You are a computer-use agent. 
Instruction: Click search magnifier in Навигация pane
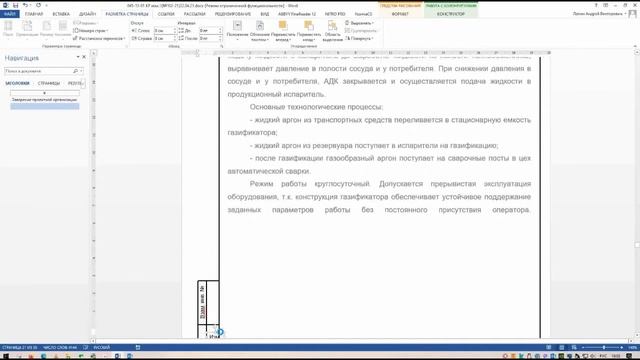[76, 71]
